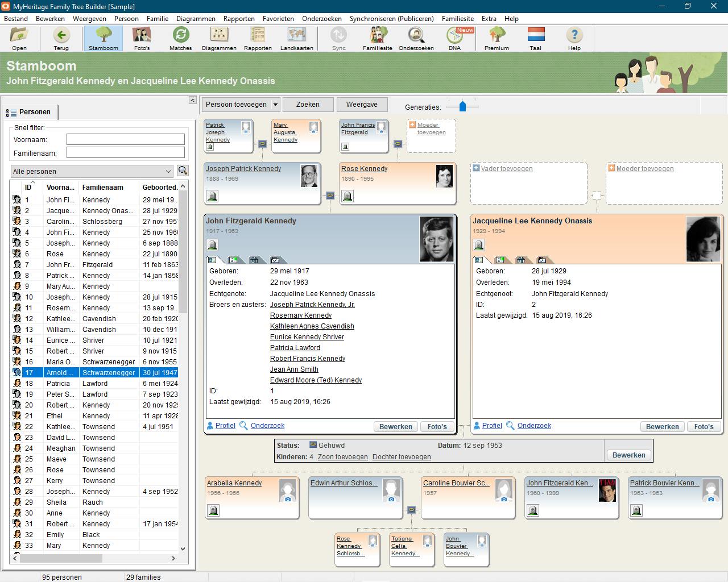728x582 pixels.
Task: Open Rosemary Kennedy sibling link
Action: coord(300,315)
